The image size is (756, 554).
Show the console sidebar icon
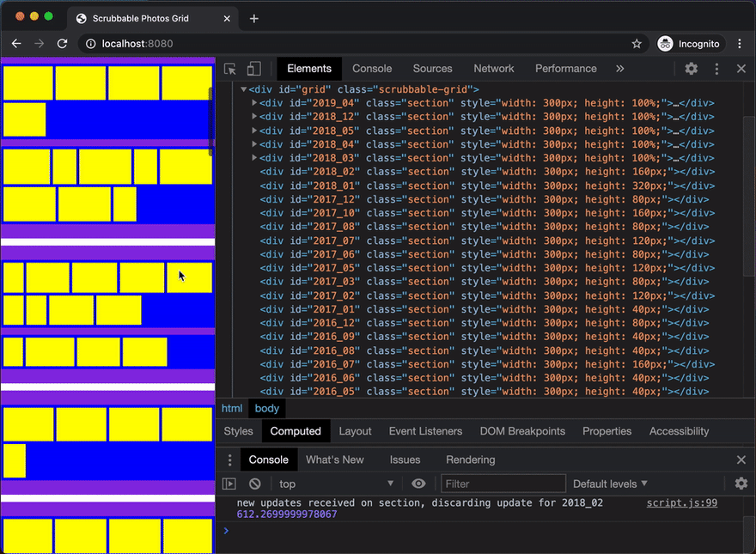coord(229,484)
